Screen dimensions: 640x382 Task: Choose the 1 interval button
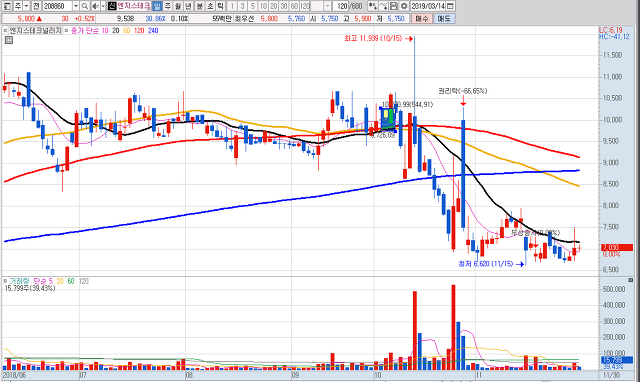click(232, 6)
